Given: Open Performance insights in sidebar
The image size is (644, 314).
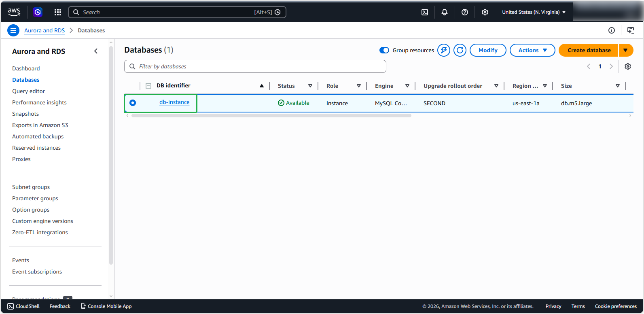Looking at the screenshot, I should 39,102.
